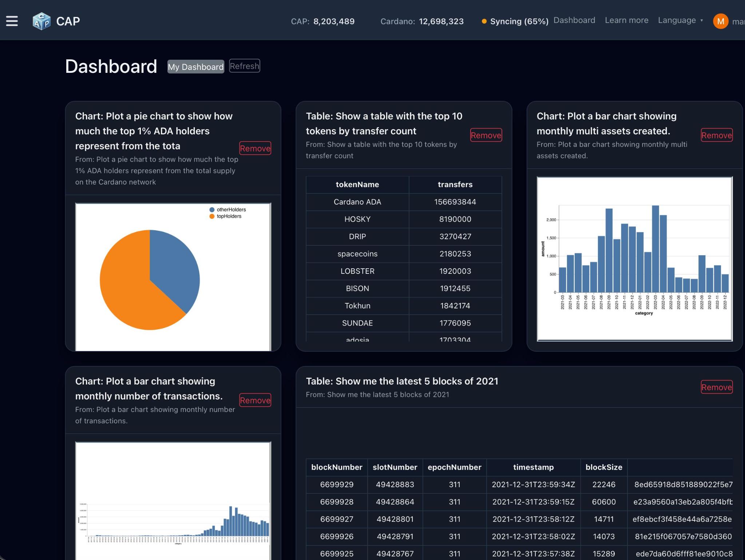Remove the monthly transactions bar chart

255,400
